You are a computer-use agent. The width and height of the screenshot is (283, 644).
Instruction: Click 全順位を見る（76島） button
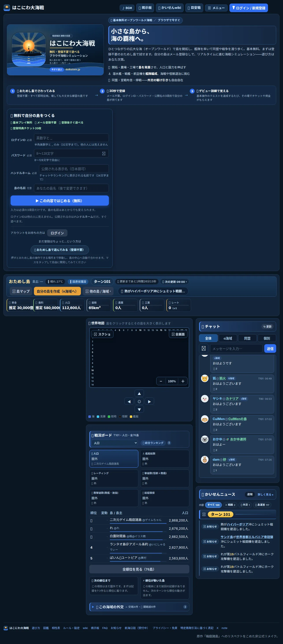coord(139,569)
